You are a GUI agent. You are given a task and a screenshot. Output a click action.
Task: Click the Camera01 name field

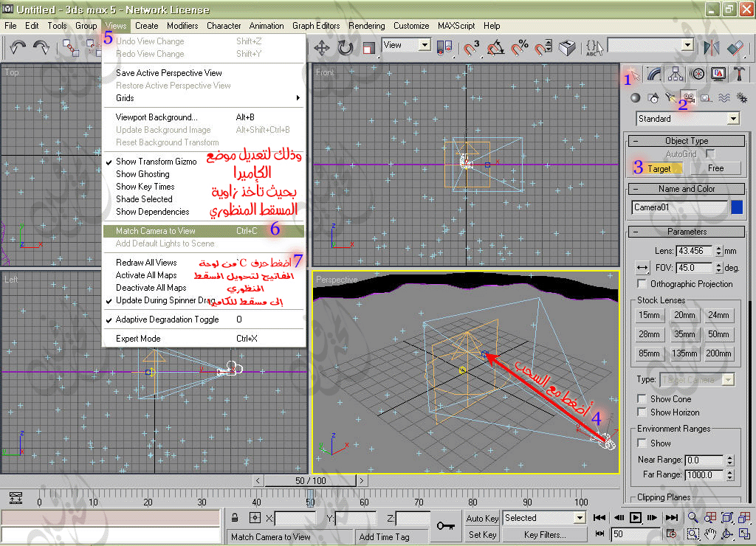click(x=679, y=207)
